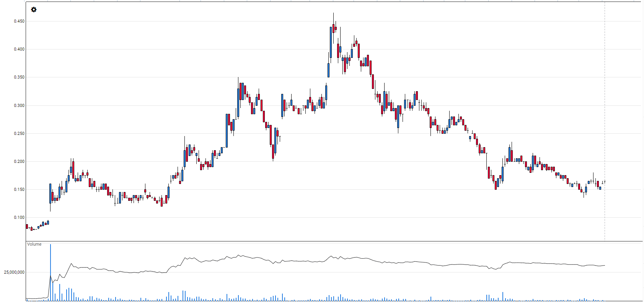Click the 0.200 price axis label
Screen dimensions: 644x302
click(19, 162)
